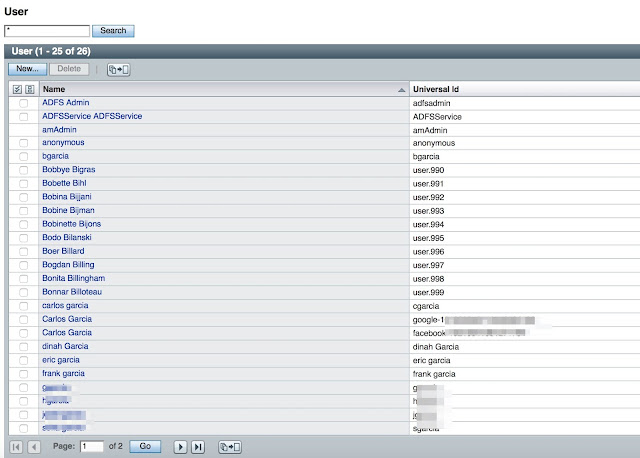The image size is (640, 458).
Task: Open the eric garcia user link
Action: point(61,360)
